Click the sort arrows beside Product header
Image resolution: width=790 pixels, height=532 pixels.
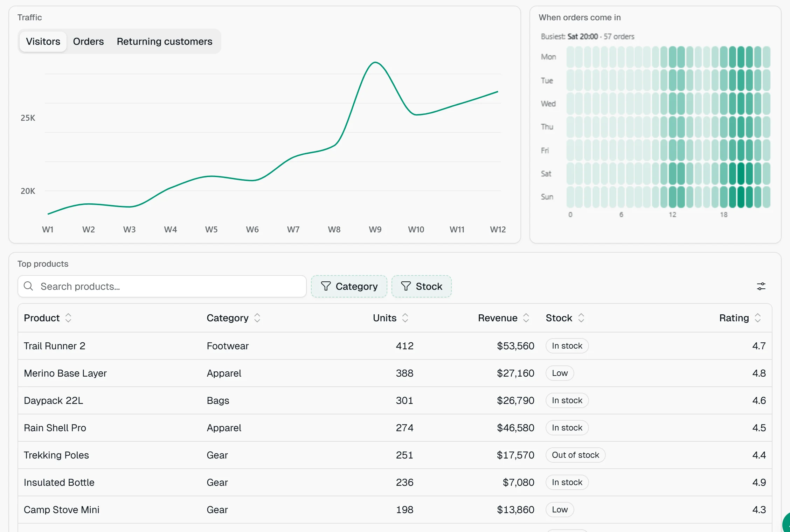click(68, 318)
